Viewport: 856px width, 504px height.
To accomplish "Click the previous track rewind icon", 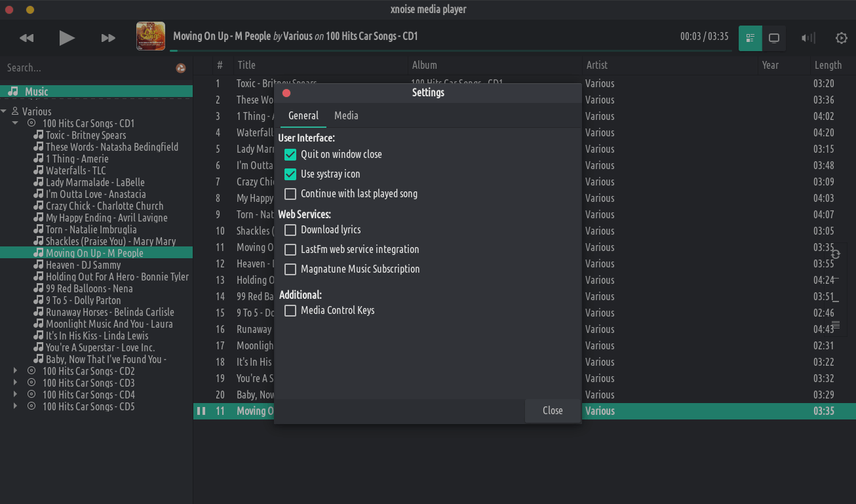I will pos(27,38).
